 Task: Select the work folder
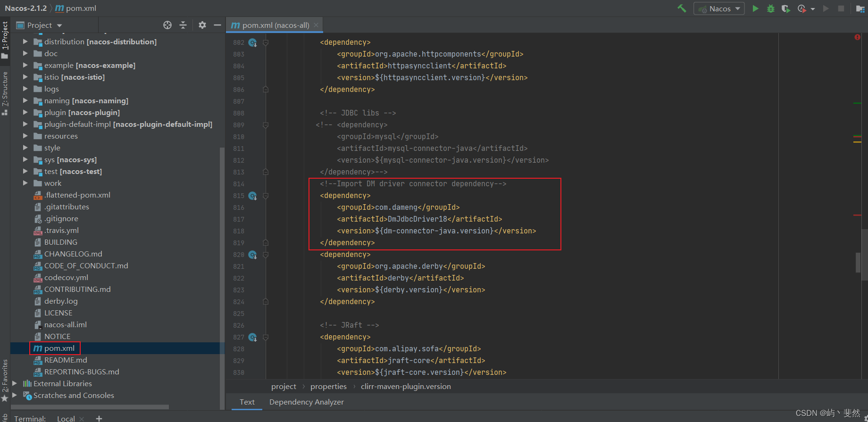point(48,183)
